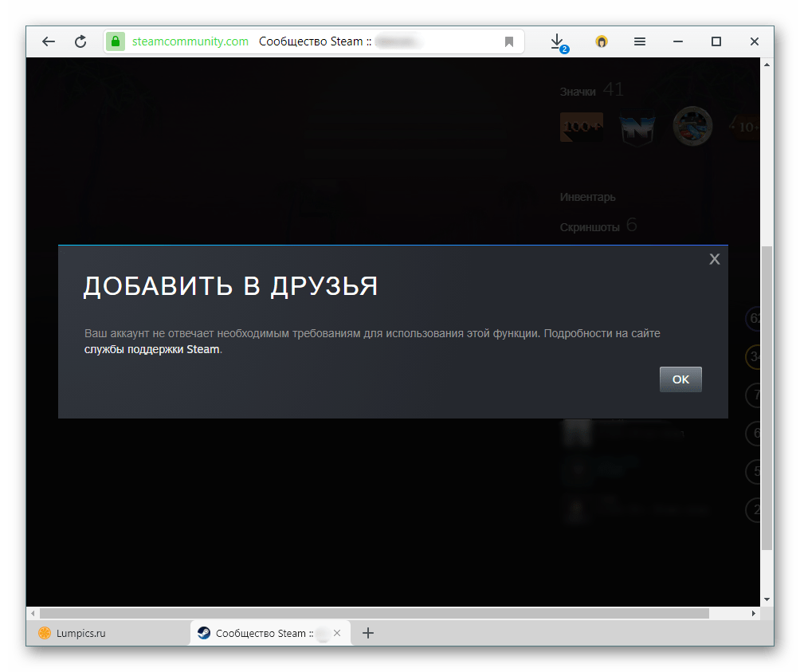Minimize the browser window

coord(677,41)
